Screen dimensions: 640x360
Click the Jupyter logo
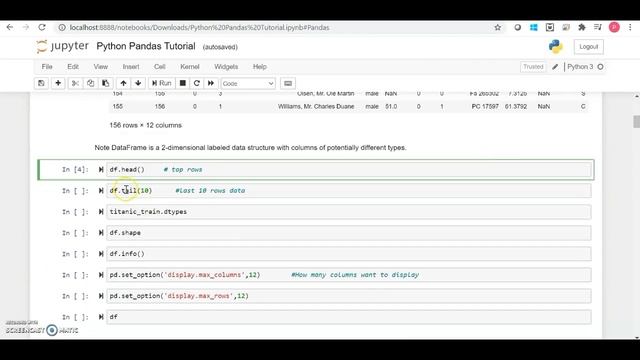tap(62, 46)
